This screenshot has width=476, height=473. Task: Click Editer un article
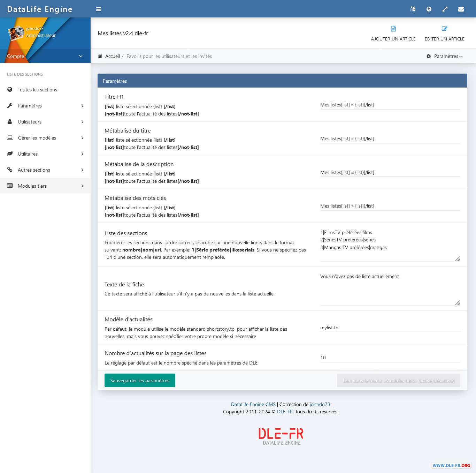pos(445,33)
